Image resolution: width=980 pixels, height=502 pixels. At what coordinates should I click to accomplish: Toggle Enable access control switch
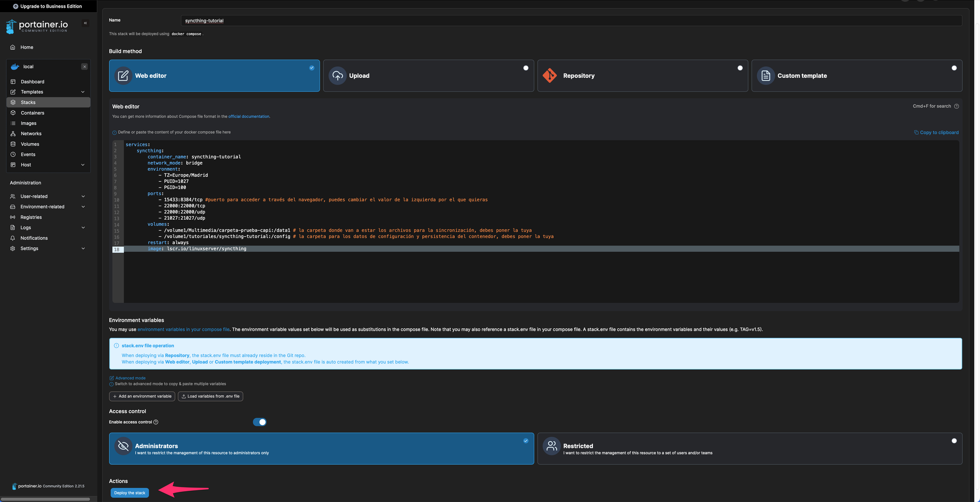(x=260, y=422)
